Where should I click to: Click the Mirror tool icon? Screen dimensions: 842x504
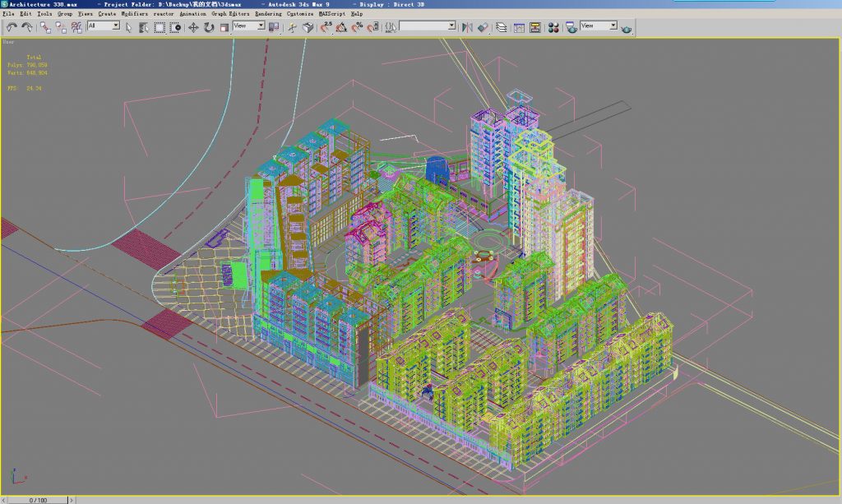(469, 26)
